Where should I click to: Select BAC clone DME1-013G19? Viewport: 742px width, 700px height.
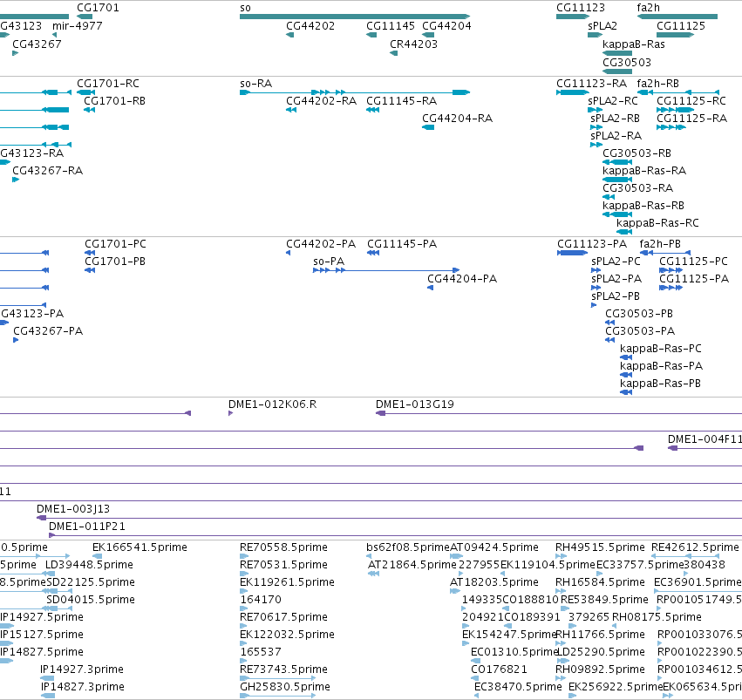click(x=414, y=404)
